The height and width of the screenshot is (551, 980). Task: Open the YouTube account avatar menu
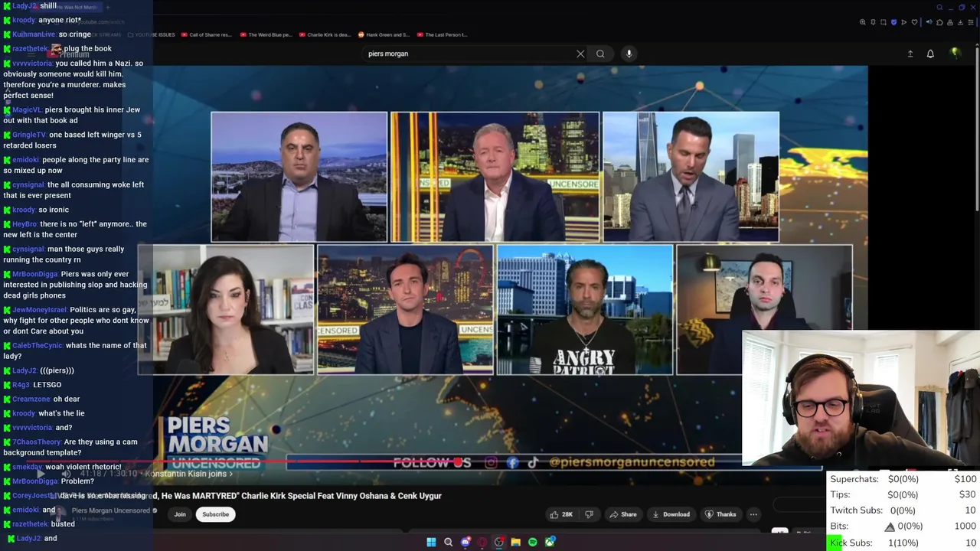pyautogui.click(x=955, y=53)
